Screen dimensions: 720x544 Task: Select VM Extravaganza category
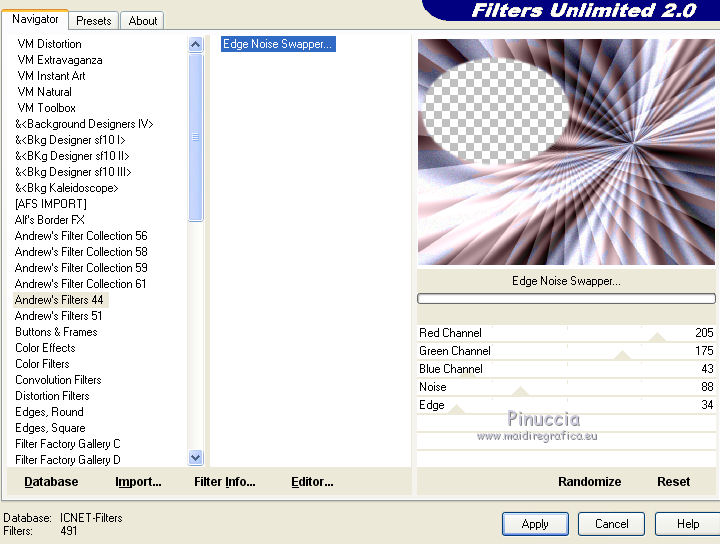tap(60, 60)
